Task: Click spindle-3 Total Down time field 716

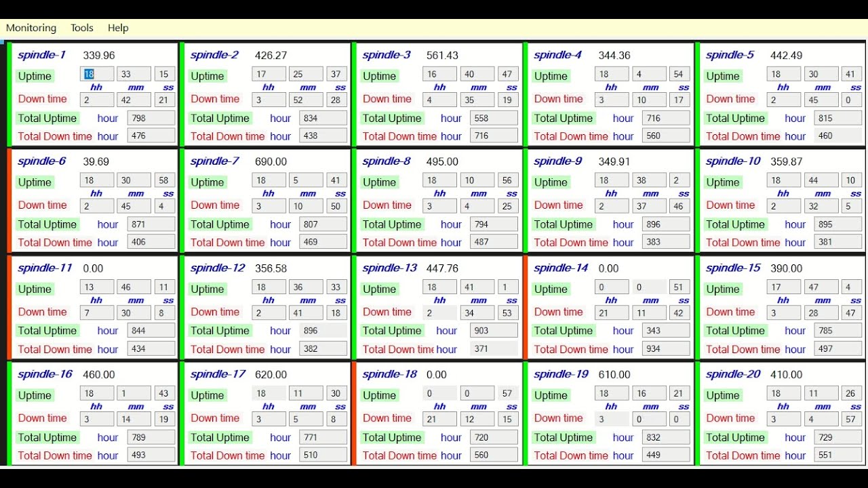Action: pos(494,136)
